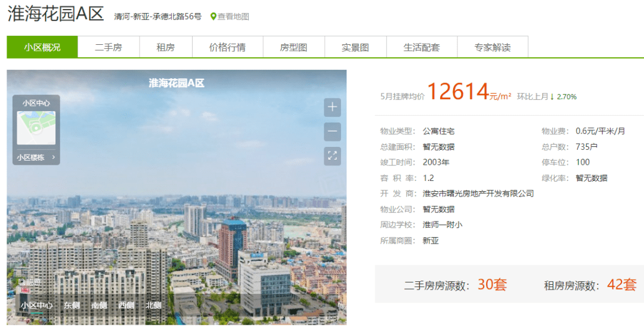Open the 专家解读 tab
The height and width of the screenshot is (329, 644).
click(x=493, y=47)
